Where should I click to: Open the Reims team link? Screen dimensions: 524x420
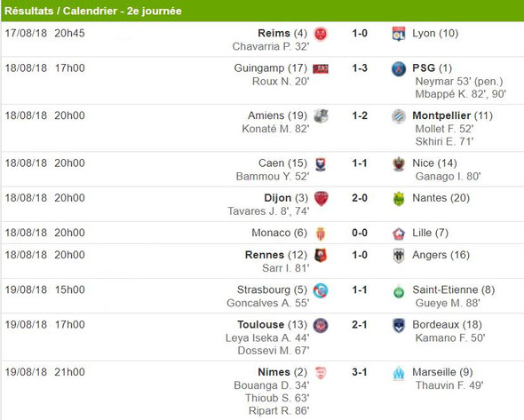[274, 33]
